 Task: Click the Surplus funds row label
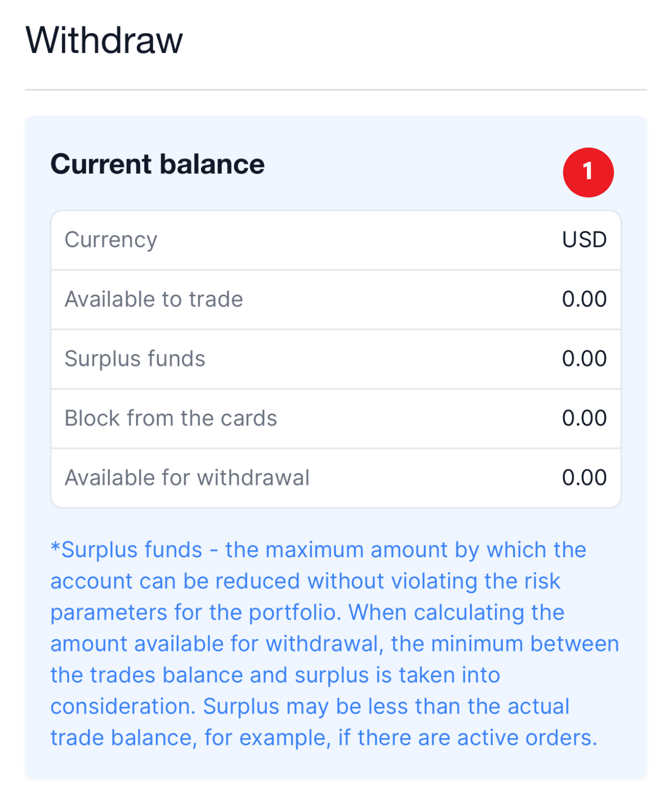point(135,359)
